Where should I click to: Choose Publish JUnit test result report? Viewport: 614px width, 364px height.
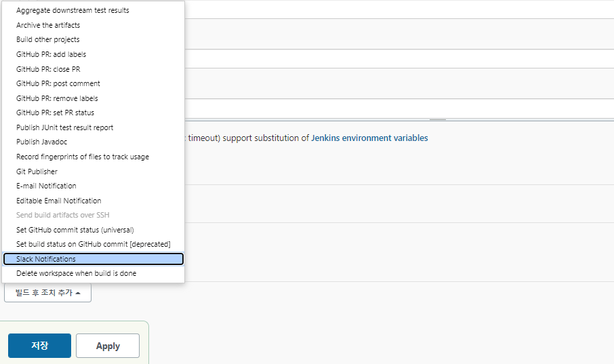pos(94,127)
